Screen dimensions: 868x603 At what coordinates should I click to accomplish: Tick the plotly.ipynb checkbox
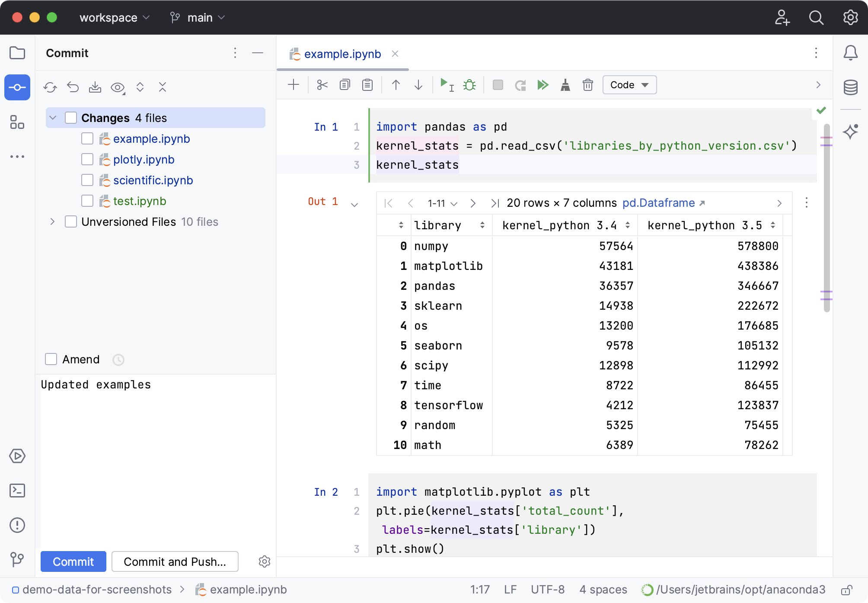click(87, 159)
